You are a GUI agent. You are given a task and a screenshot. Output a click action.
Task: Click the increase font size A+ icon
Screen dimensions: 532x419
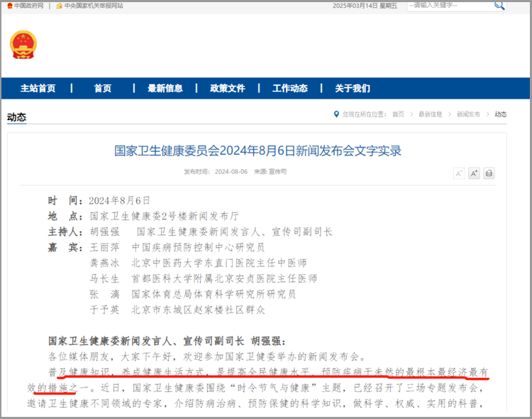pos(474,173)
